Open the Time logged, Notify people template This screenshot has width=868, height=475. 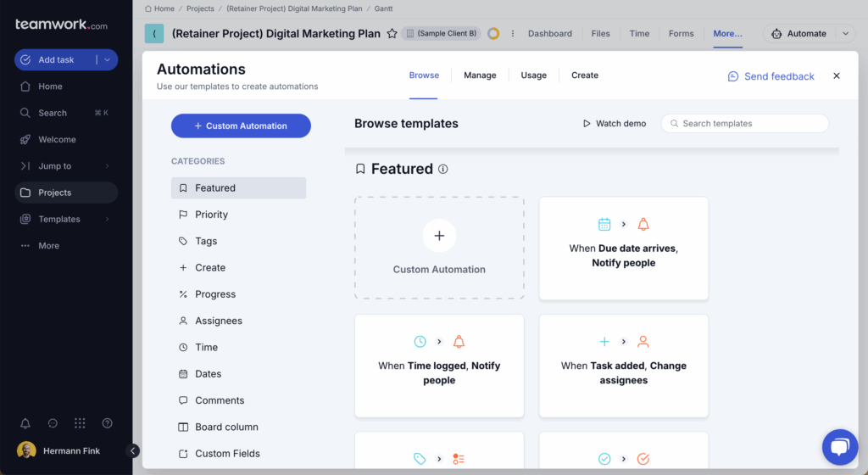coord(439,366)
